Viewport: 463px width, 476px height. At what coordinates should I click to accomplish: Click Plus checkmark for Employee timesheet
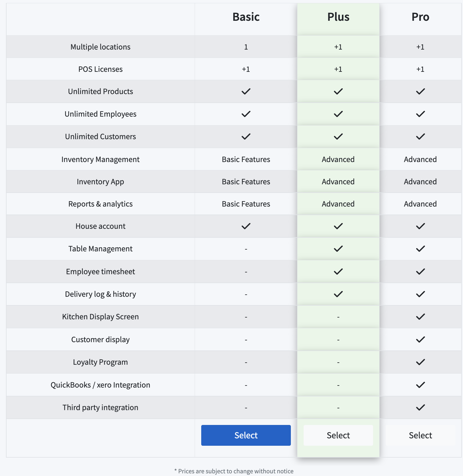tap(338, 272)
